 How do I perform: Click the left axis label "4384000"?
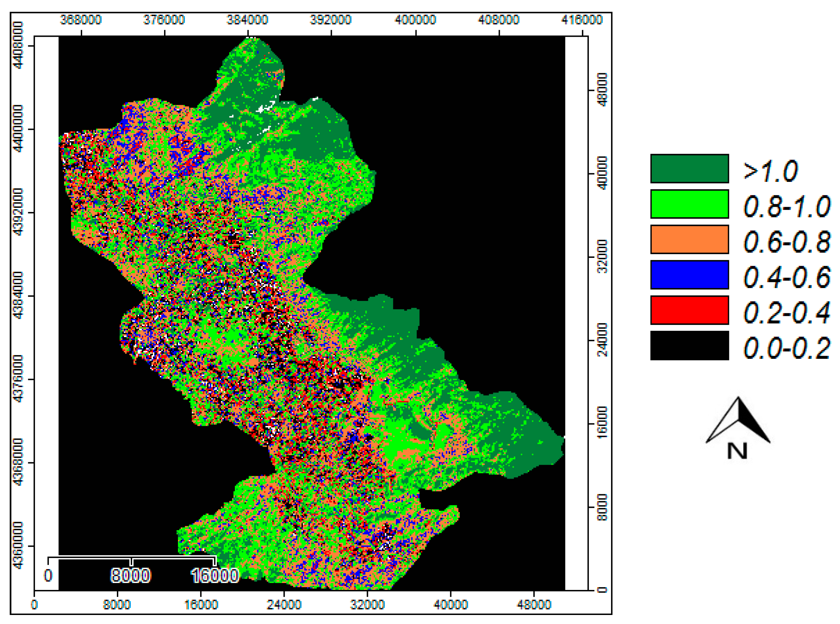pos(18,295)
